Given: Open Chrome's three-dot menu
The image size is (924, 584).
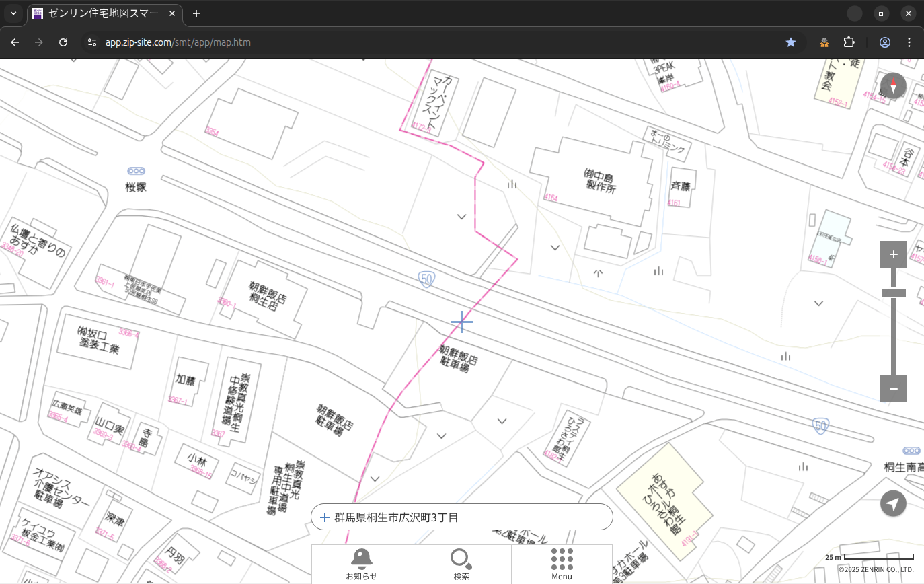Looking at the screenshot, I should click(909, 42).
